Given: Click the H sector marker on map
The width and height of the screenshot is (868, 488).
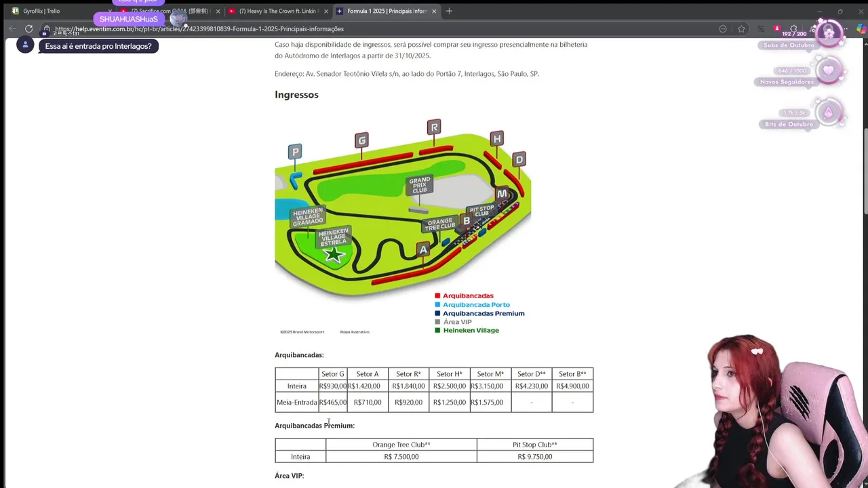Looking at the screenshot, I should coord(497,139).
